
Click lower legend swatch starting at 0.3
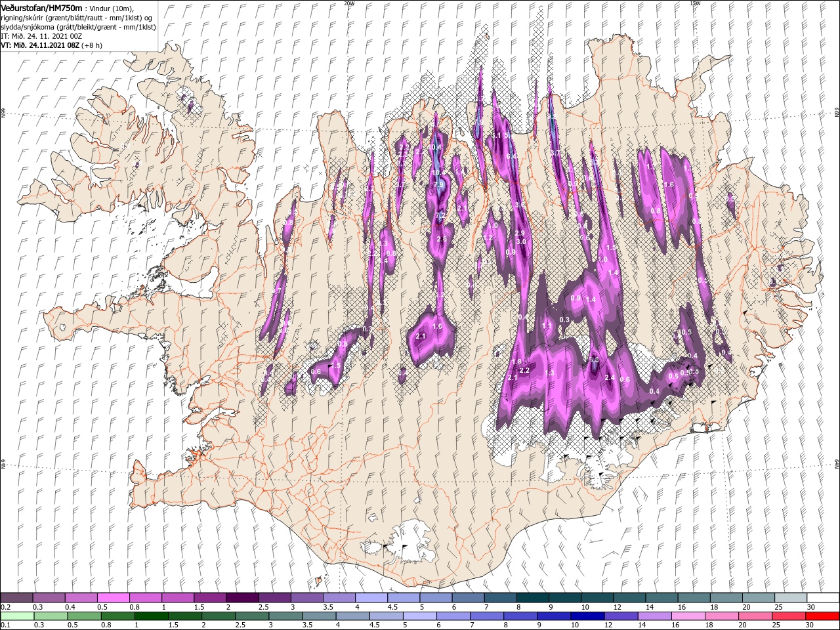(x=51, y=616)
